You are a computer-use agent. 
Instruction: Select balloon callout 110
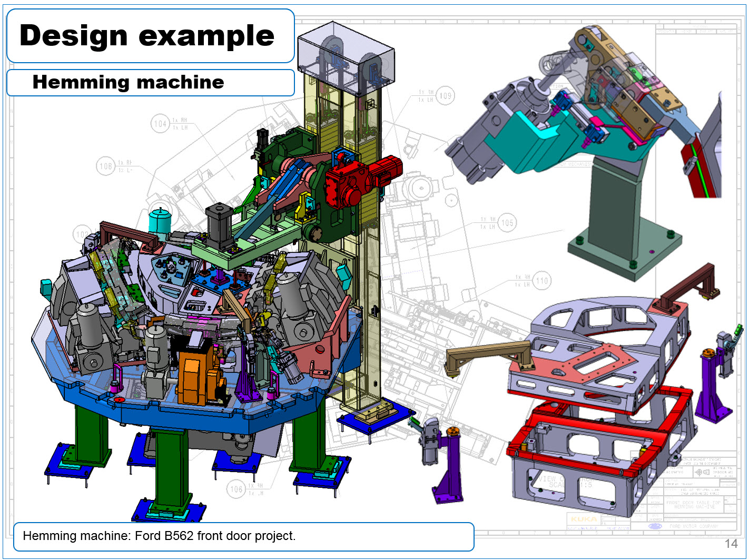tap(542, 281)
